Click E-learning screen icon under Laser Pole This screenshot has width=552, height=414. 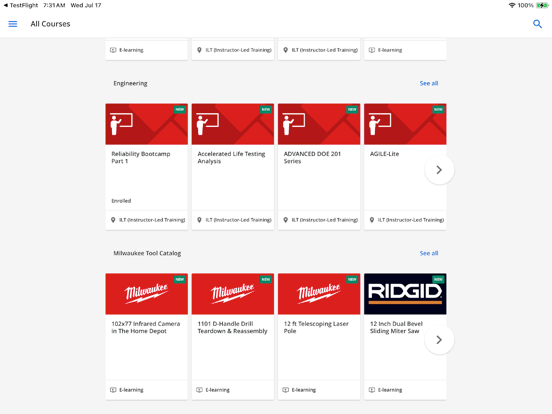pos(286,390)
